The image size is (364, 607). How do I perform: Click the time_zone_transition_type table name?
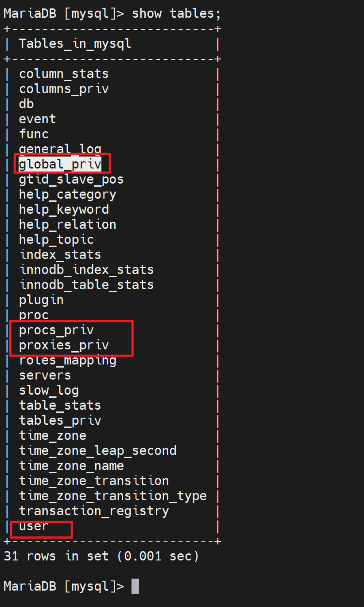pyautogui.click(x=112, y=496)
